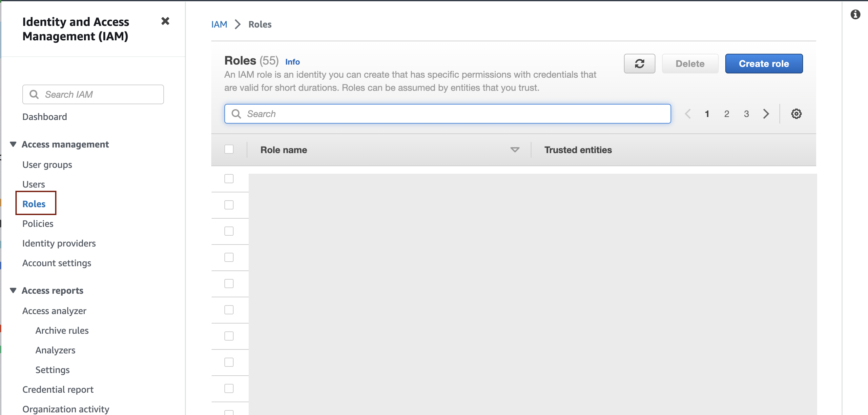Image resolution: width=868 pixels, height=415 pixels.
Task: Select all roles with the header checkbox
Action: tap(229, 149)
